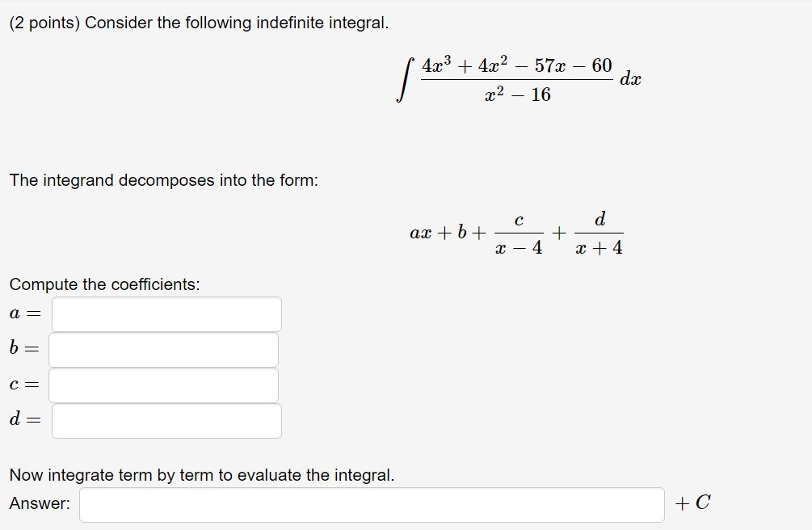Click the Answer: label text
Image resolution: width=812 pixels, height=530 pixels.
37,503
